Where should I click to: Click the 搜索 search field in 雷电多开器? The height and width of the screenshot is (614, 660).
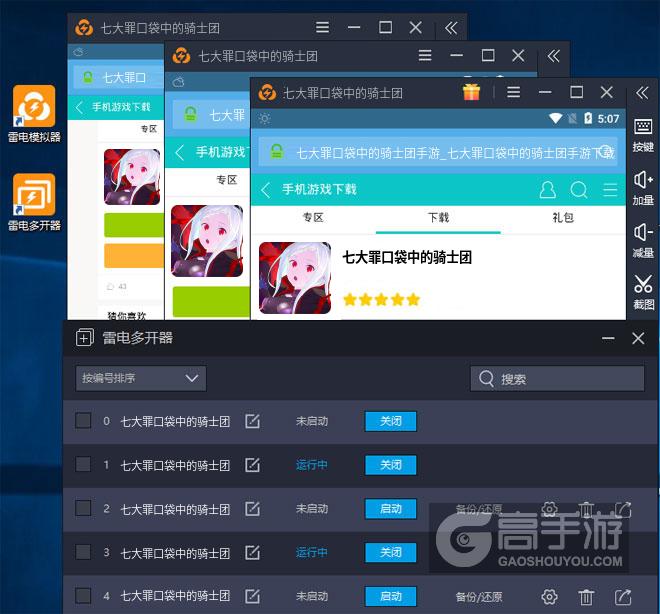tap(557, 379)
